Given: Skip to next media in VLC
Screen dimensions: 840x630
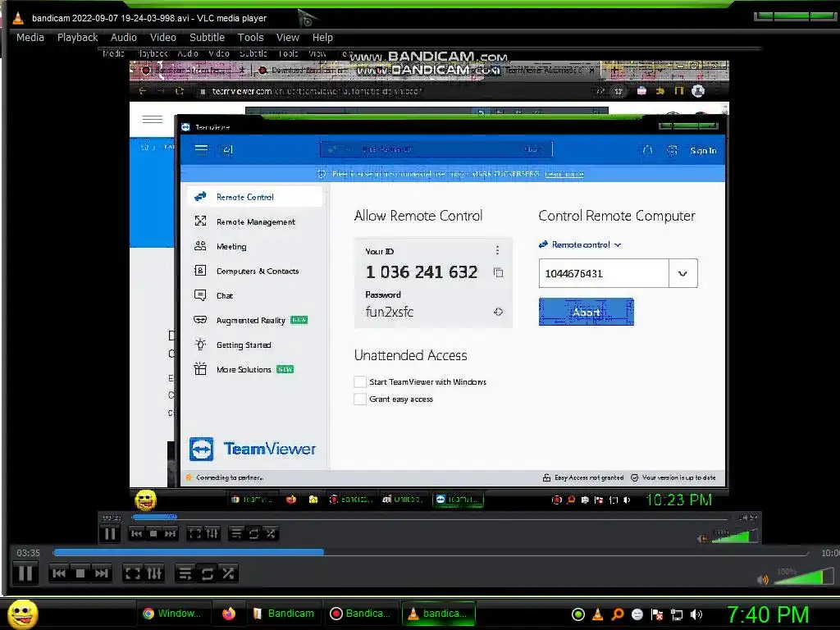Looking at the screenshot, I should click(101, 573).
